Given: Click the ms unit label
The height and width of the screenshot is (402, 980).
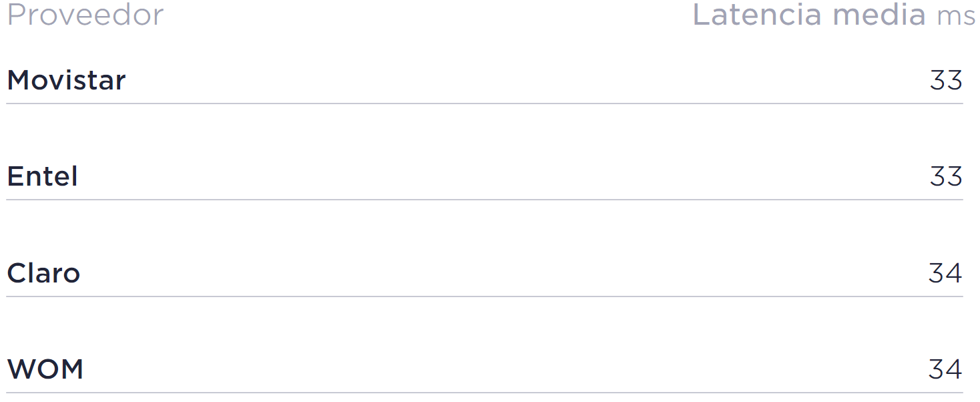Looking at the screenshot, I should 956,17.
